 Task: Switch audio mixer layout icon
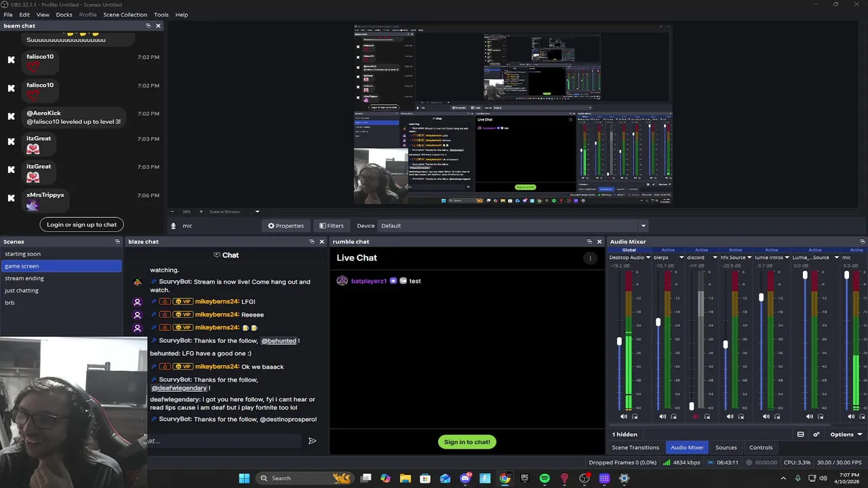pos(800,434)
